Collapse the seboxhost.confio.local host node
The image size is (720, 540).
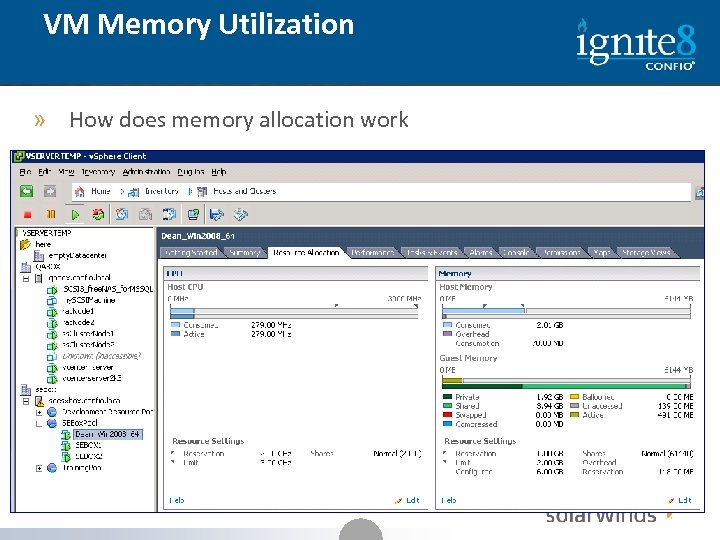tap(26, 401)
